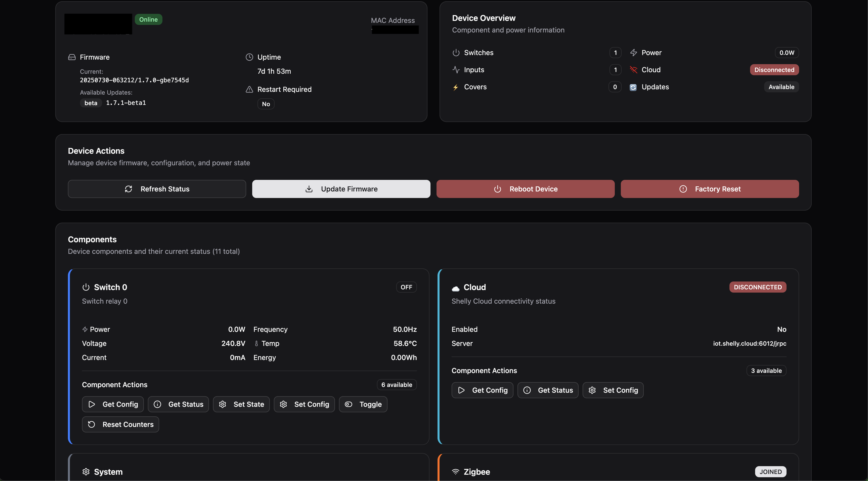Click the 6 available actions badge
The image size is (868, 481).
(397, 385)
